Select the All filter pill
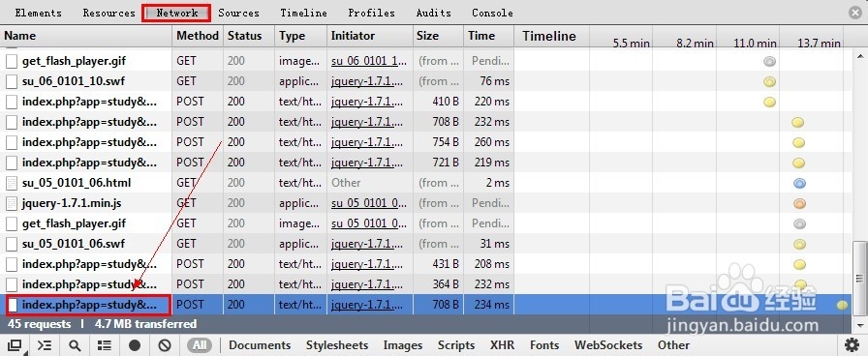This screenshot has width=868, height=356. tap(200, 345)
